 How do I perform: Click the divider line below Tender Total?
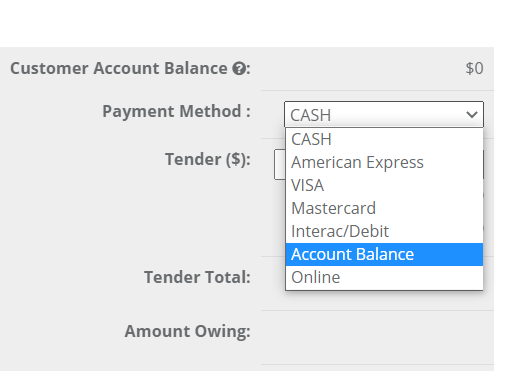(x=377, y=310)
